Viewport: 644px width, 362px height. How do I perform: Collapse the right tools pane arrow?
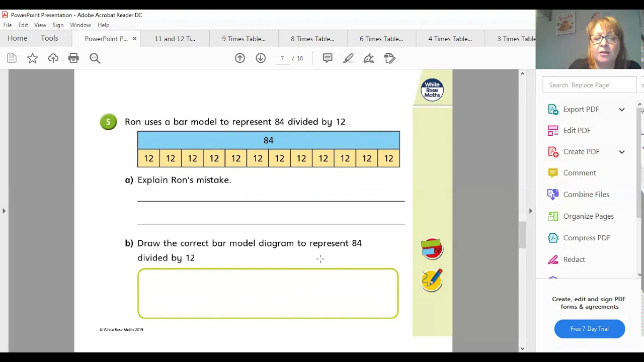530,211
